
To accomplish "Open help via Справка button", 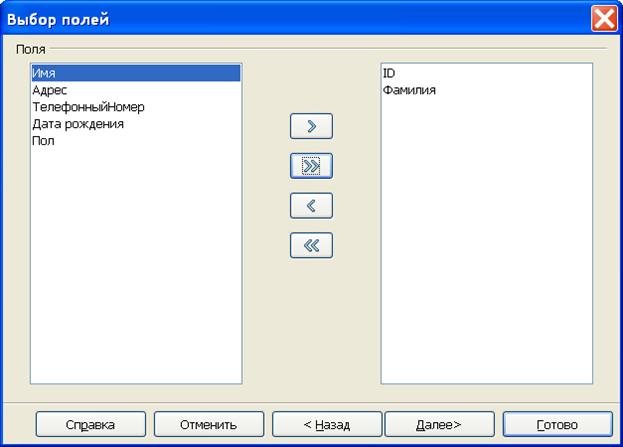I will pos(91,424).
